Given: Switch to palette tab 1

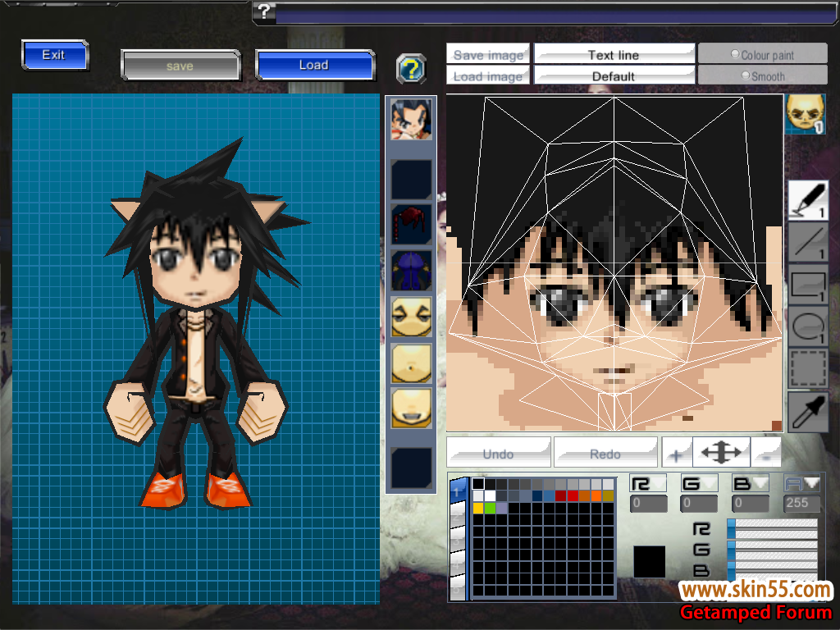Looking at the screenshot, I should (x=458, y=491).
